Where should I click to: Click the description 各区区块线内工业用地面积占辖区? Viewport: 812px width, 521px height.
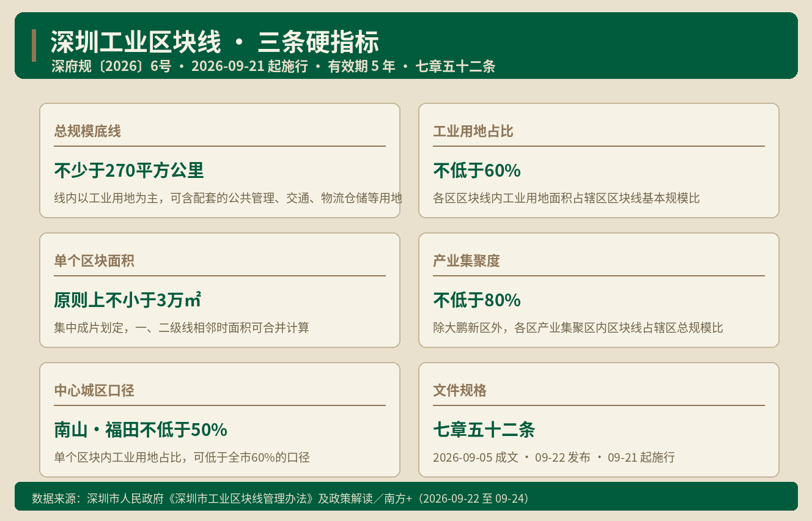coord(566,198)
